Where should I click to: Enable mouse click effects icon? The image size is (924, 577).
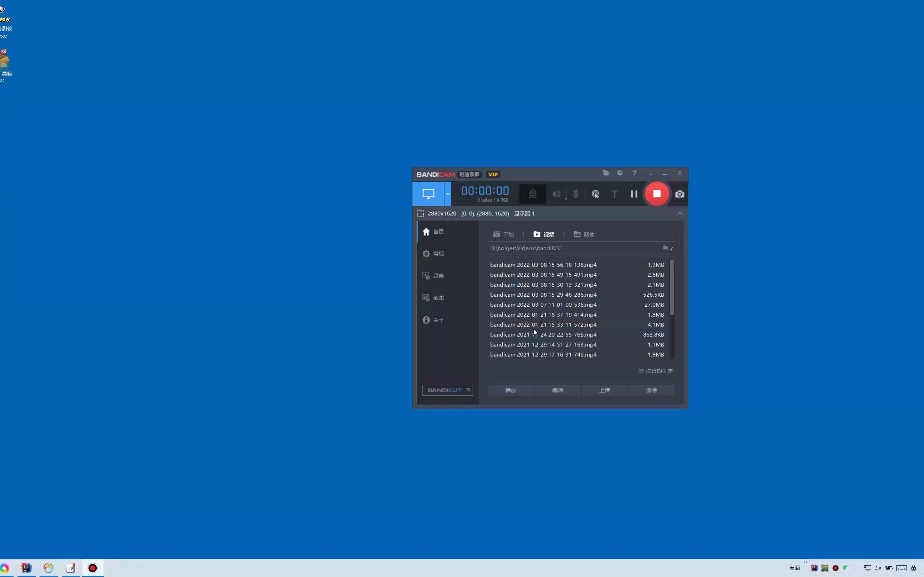coord(595,194)
